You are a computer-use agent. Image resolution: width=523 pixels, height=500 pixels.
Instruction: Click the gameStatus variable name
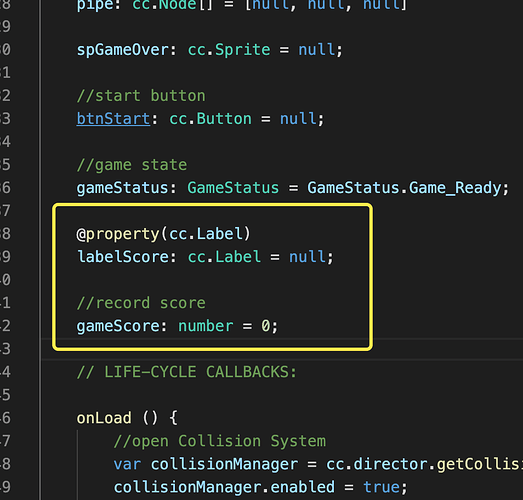pyautogui.click(x=122, y=188)
